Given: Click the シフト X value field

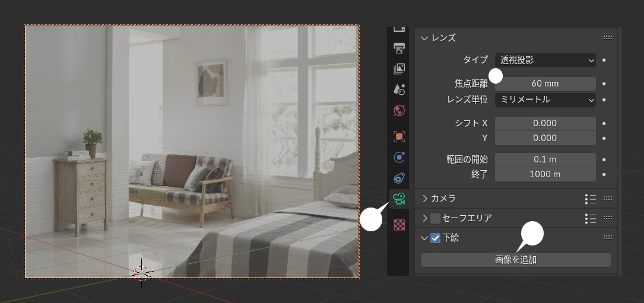Looking at the screenshot, I should (545, 123).
